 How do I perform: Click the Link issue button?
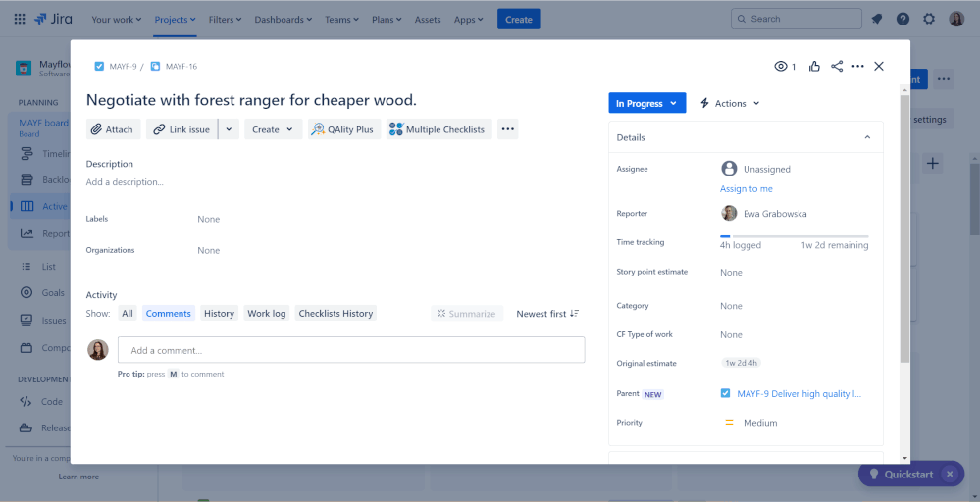(181, 129)
